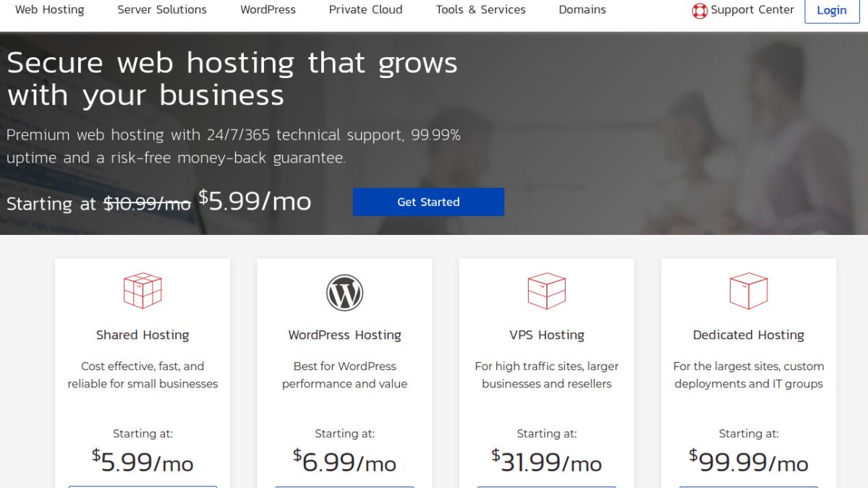Select the Dedicated Hosting title
Screen dimensions: 868x488
click(748, 335)
